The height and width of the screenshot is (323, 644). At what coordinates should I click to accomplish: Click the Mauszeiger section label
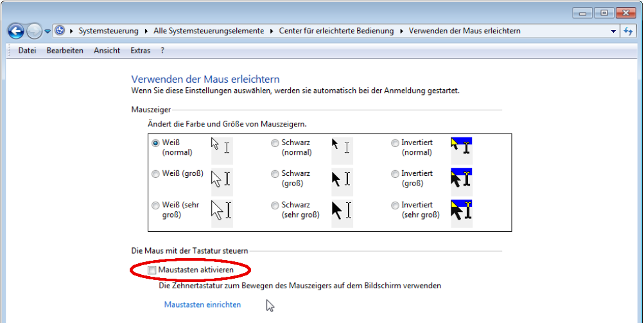coord(151,110)
